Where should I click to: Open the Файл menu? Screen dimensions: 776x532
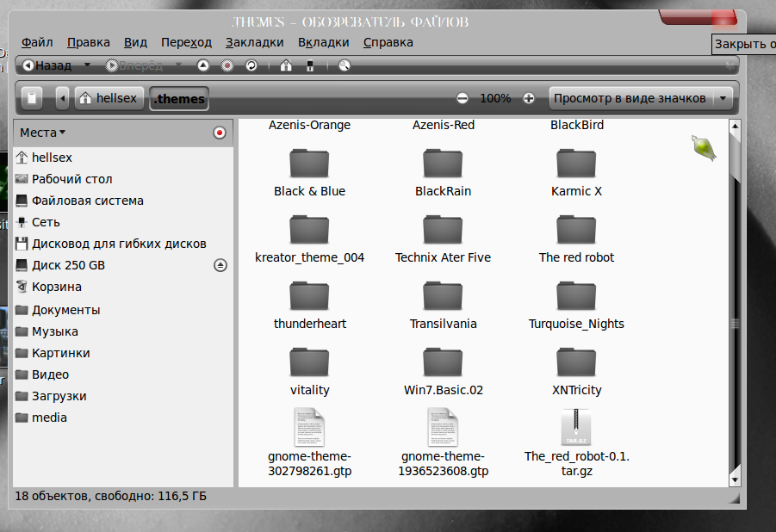coord(37,42)
